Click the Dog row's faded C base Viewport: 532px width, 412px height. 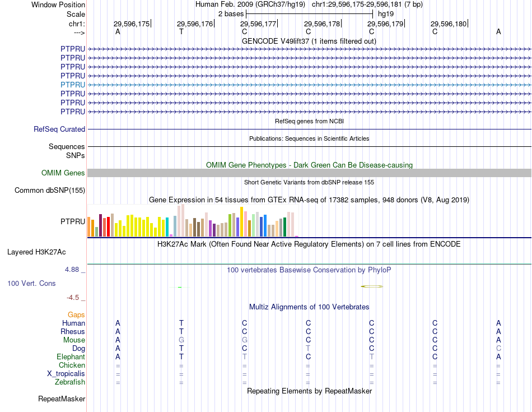click(x=498, y=349)
